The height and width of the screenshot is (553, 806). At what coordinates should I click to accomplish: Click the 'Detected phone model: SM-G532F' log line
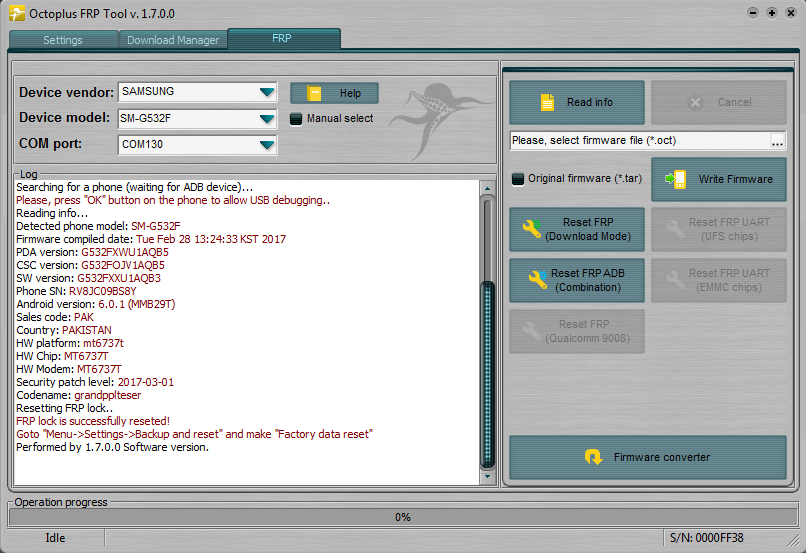98,226
